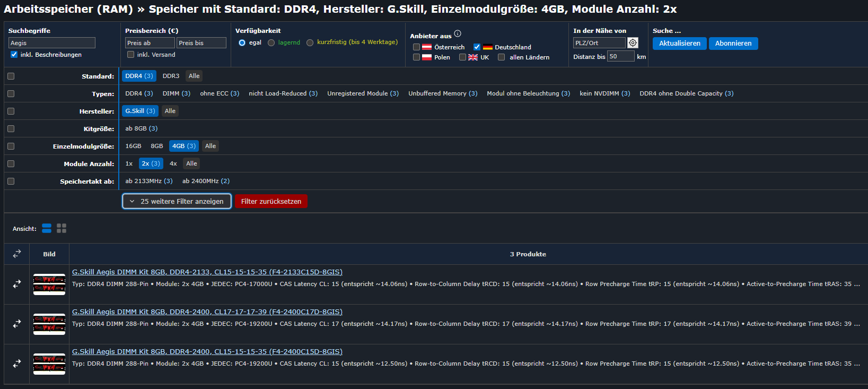Check the Polen vendor checkbox
This screenshot has height=389, width=868.
(416, 57)
